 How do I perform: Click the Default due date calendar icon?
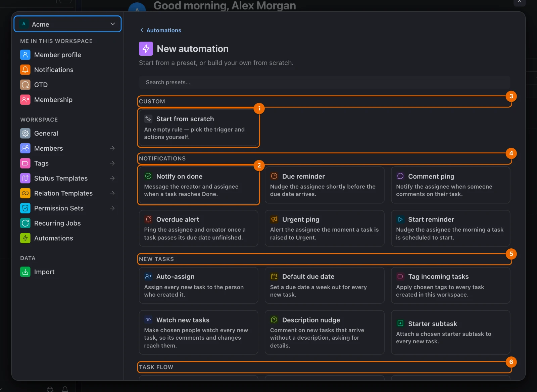pyautogui.click(x=274, y=277)
